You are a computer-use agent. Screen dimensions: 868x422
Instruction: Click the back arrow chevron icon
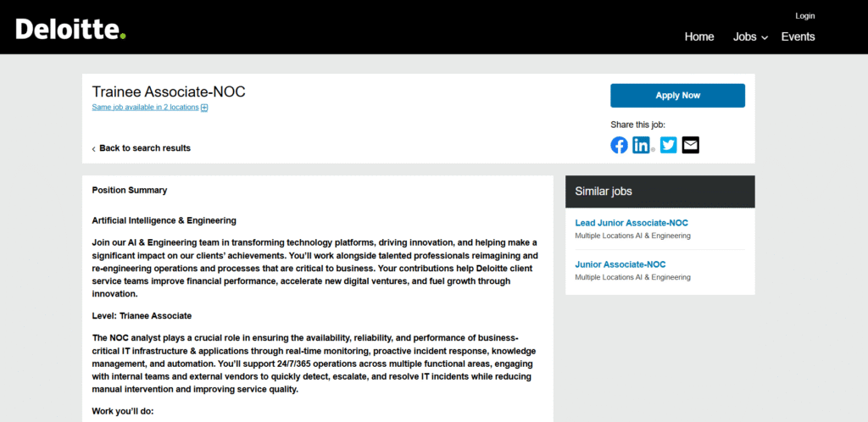[x=94, y=149]
